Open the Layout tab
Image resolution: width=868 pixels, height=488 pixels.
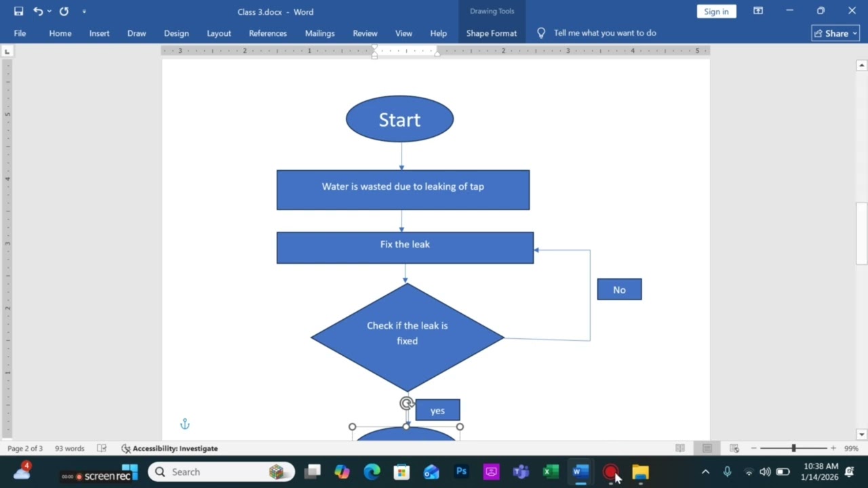point(219,33)
